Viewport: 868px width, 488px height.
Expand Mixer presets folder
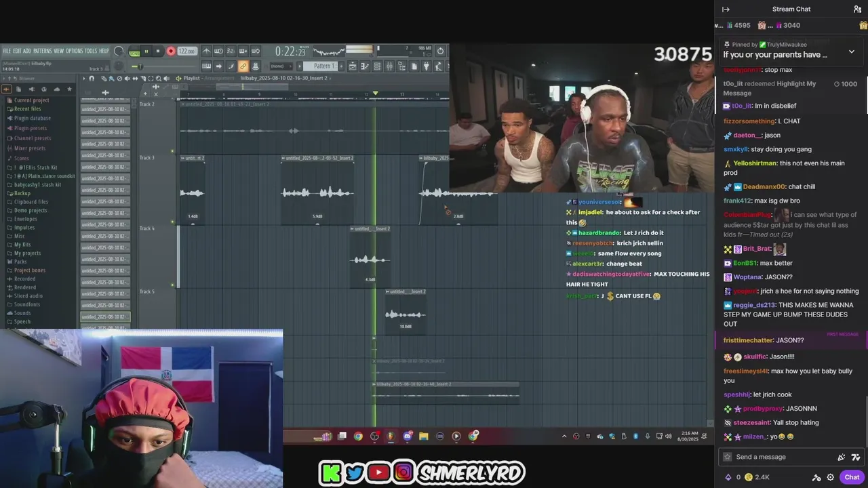[x=30, y=148]
